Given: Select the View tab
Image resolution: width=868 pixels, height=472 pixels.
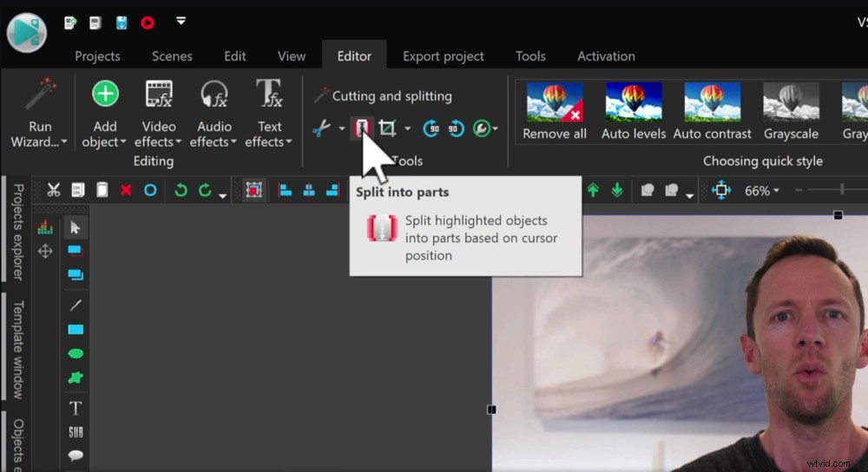Looking at the screenshot, I should tap(292, 56).
